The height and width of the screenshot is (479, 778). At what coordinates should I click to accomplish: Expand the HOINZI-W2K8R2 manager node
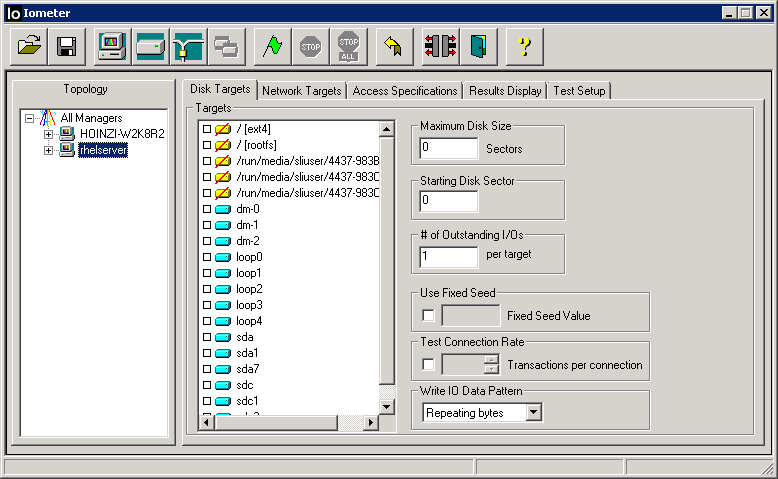49,134
